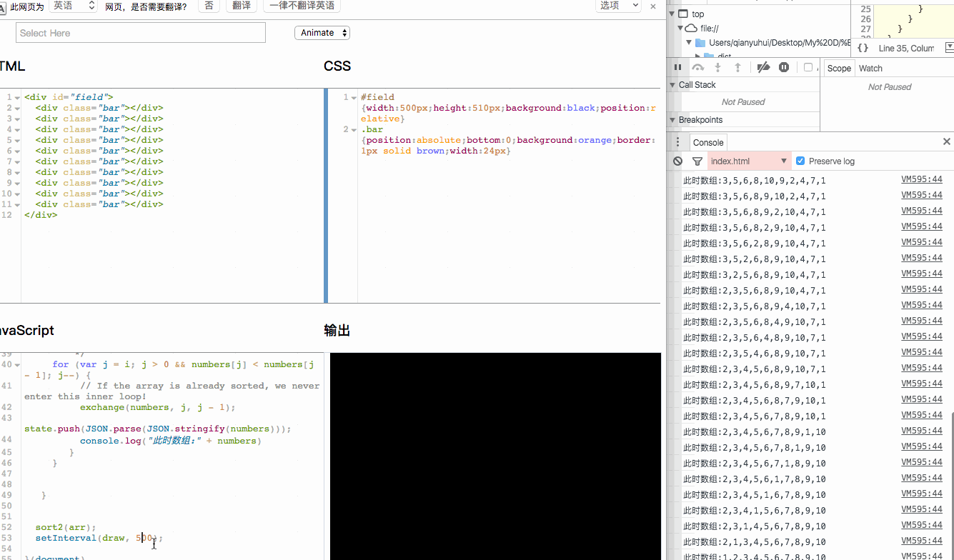The image size is (954, 560).
Task: Pause script execution in the debugger
Action: [677, 67]
